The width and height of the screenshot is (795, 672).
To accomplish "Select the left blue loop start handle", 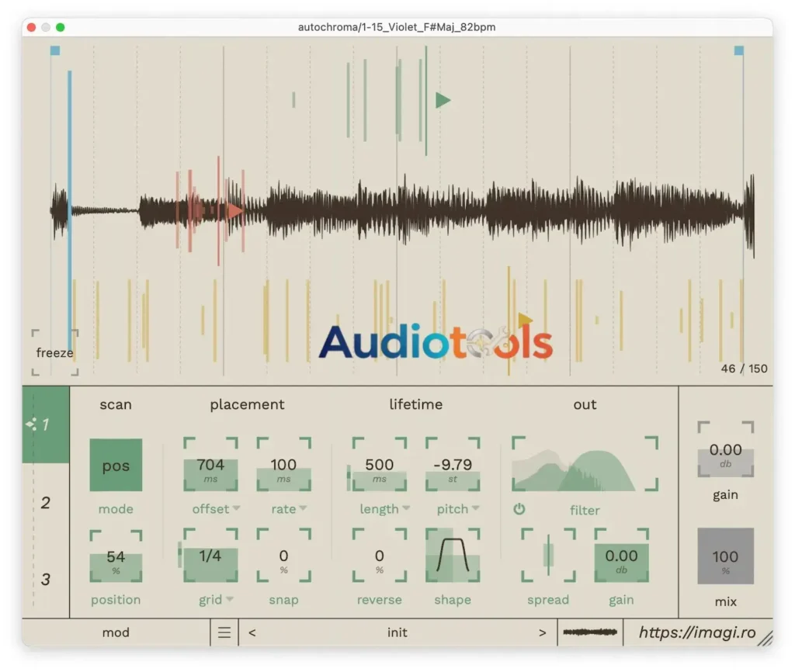I will [x=55, y=50].
